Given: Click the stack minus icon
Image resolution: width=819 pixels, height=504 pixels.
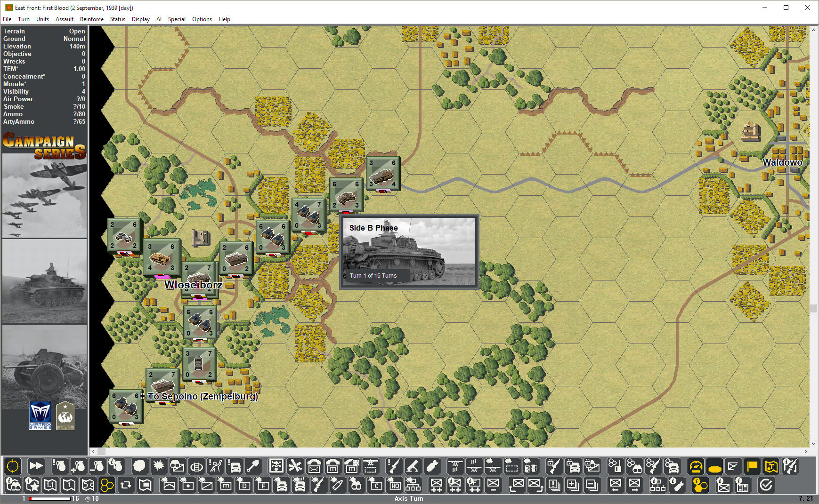Looking at the screenshot, I should pos(592,484).
